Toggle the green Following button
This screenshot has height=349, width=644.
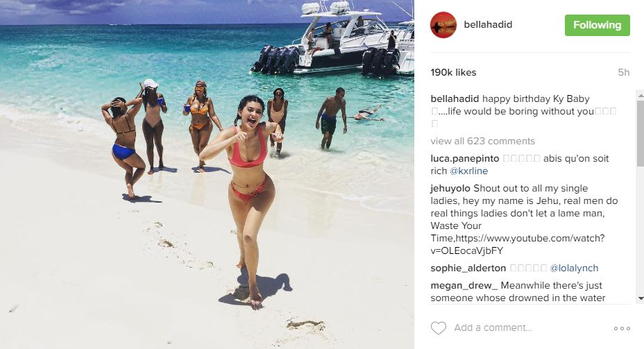click(x=598, y=25)
